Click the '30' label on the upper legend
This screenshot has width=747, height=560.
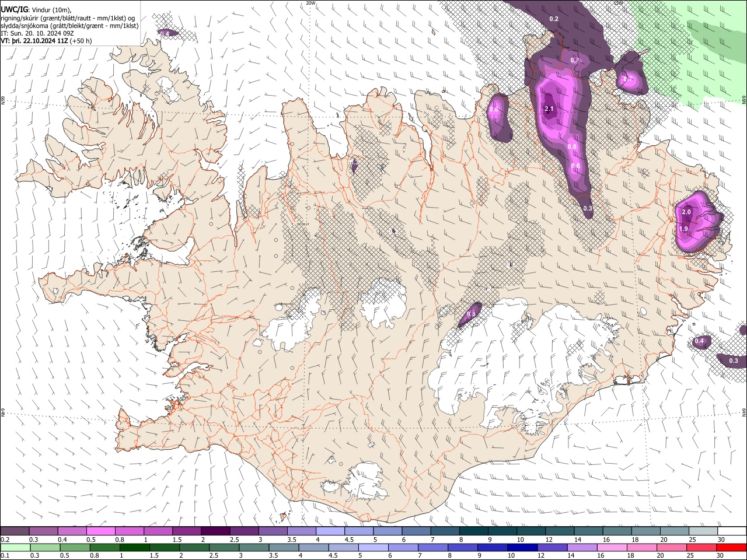tap(721, 540)
